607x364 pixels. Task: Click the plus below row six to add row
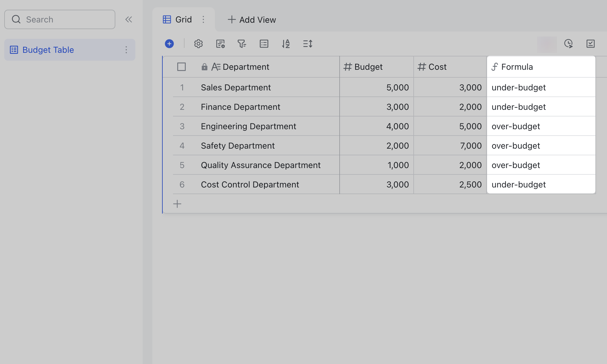(x=177, y=204)
